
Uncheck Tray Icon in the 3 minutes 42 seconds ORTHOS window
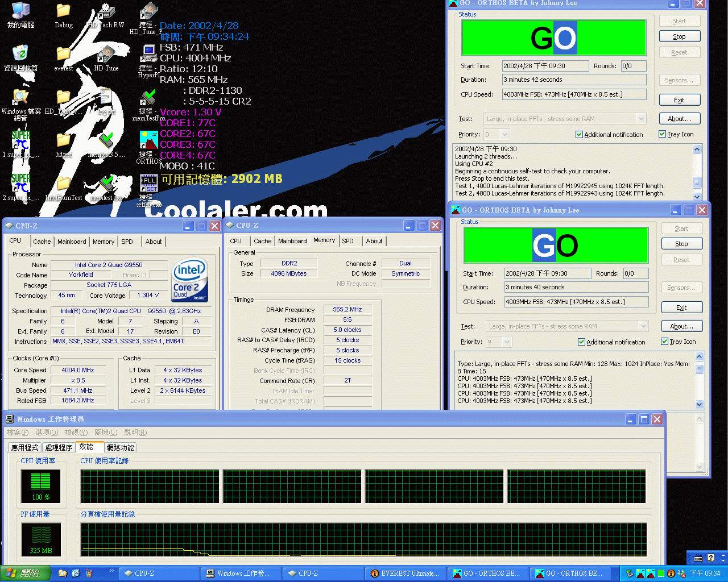click(662, 134)
